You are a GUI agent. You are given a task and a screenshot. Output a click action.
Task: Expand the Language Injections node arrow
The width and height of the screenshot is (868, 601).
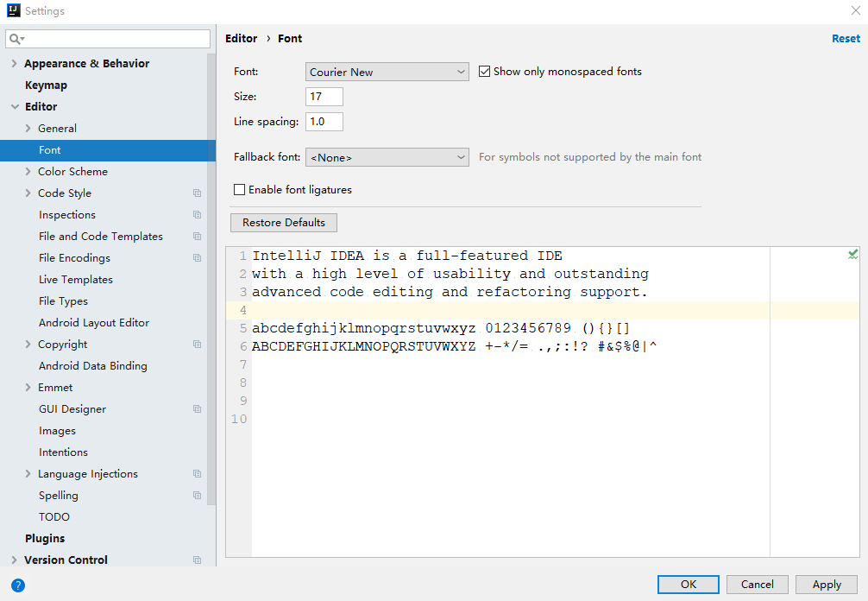28,474
